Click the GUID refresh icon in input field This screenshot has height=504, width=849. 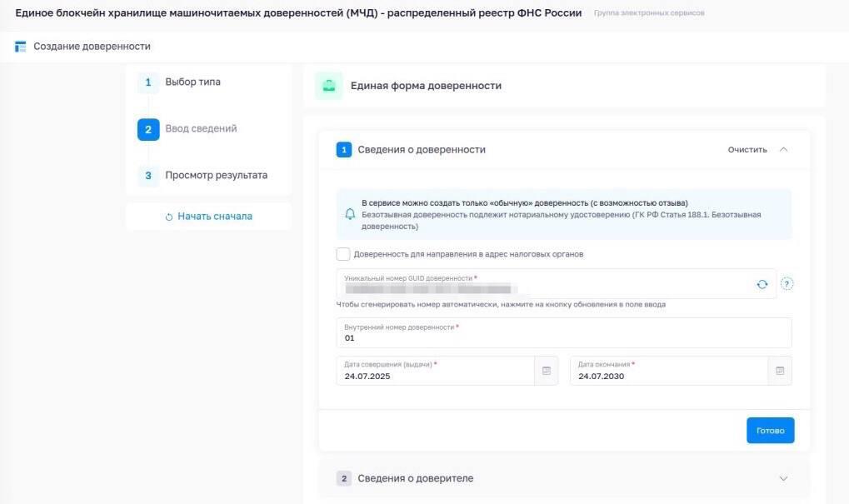(762, 284)
